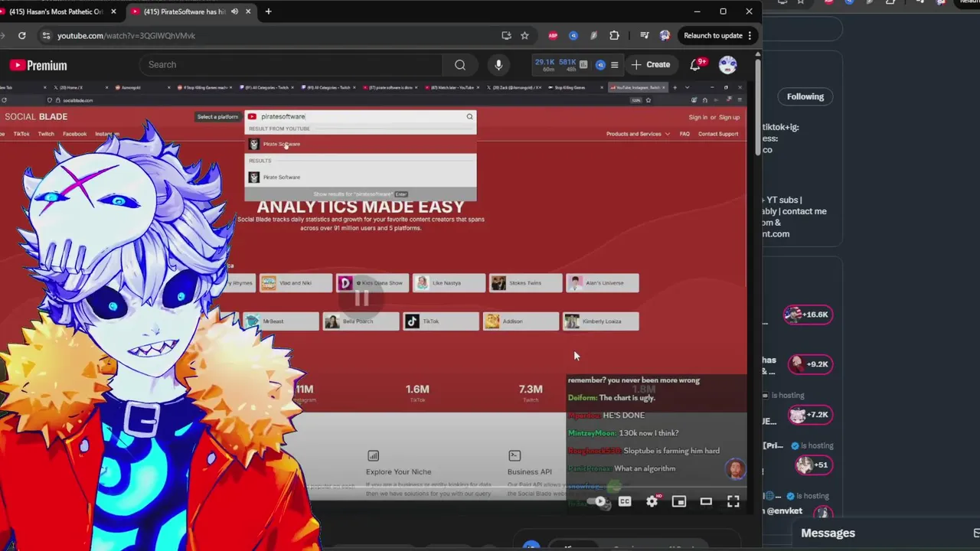Viewport: 980px width, 551px height.
Task: Click Select a platform dropdown in video
Action: 218,116
